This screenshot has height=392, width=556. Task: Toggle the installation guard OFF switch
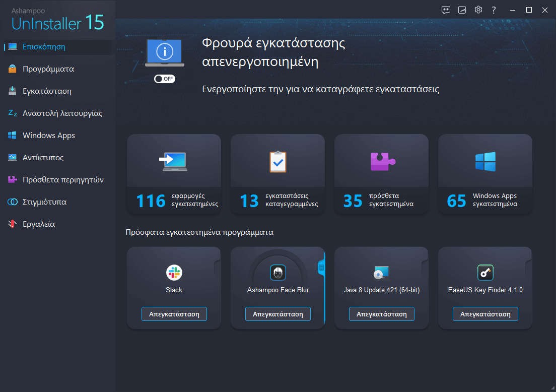(165, 79)
